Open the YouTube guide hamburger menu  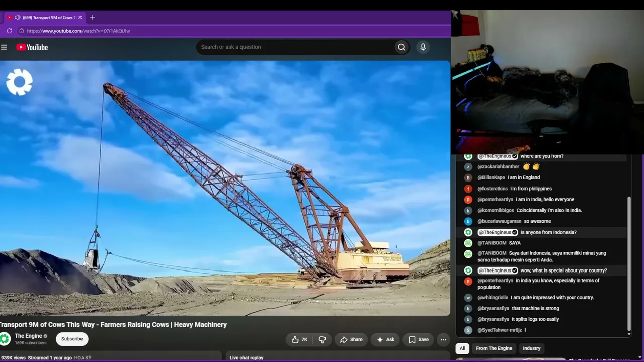4,47
